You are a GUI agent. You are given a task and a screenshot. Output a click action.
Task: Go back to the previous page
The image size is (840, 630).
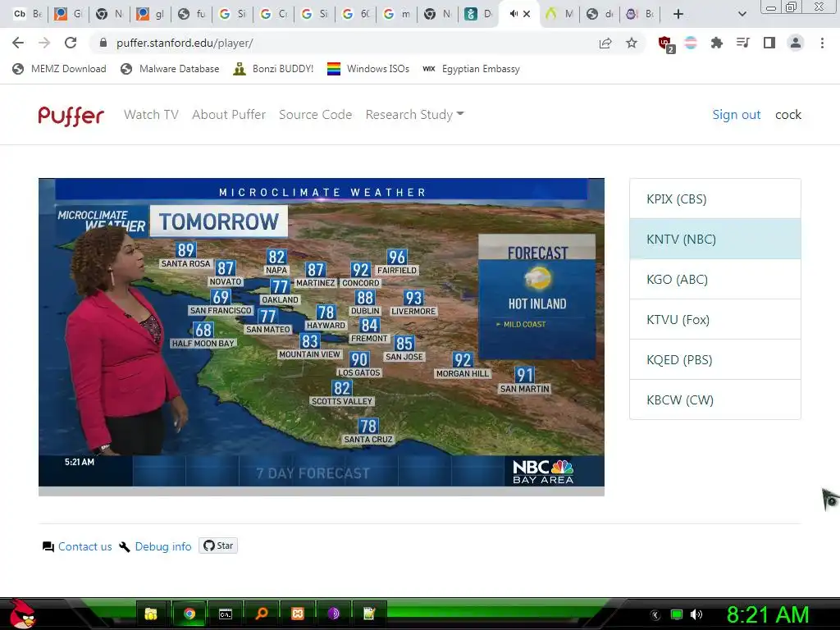pyautogui.click(x=18, y=43)
